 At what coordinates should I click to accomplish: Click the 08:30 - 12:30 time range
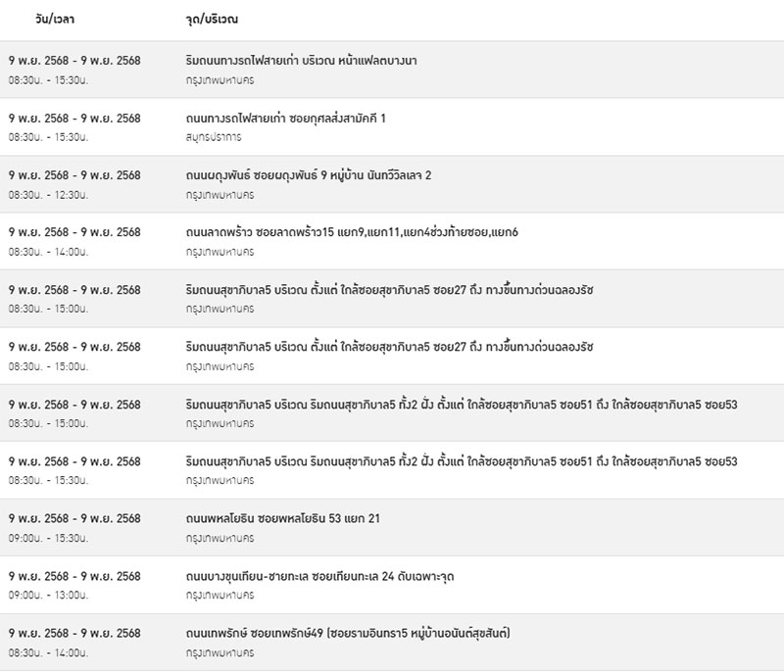click(48, 195)
